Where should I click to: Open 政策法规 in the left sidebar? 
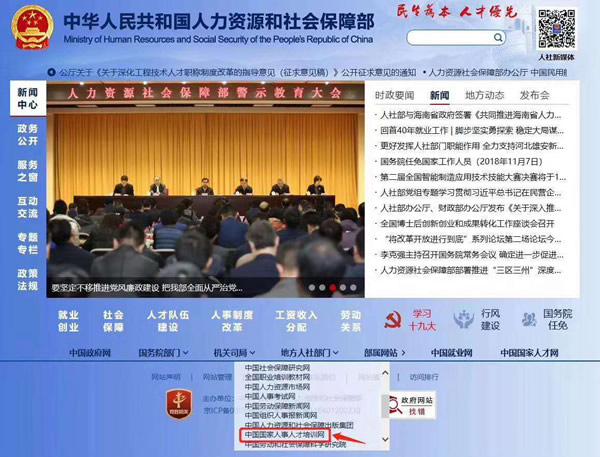click(x=28, y=280)
